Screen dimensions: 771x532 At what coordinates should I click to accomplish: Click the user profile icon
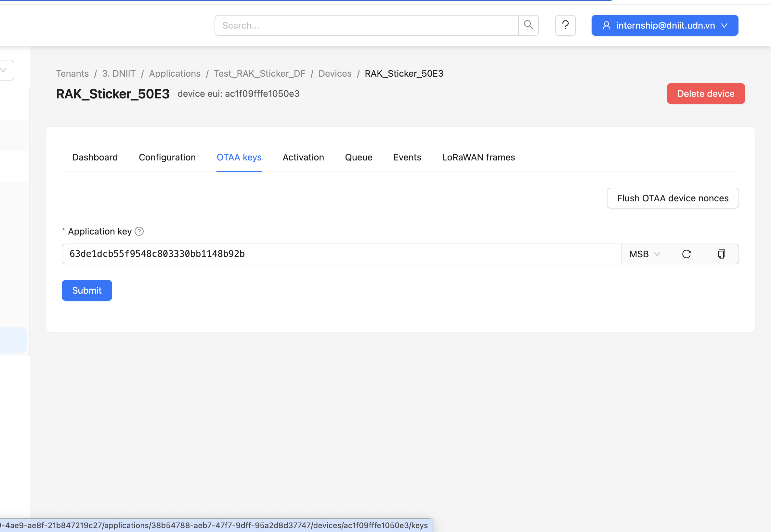[x=606, y=25]
